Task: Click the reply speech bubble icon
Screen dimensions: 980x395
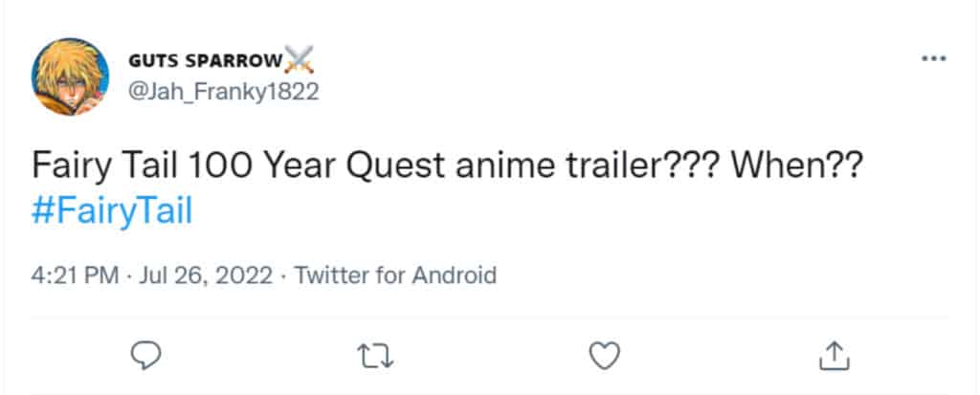Action: coord(145,356)
